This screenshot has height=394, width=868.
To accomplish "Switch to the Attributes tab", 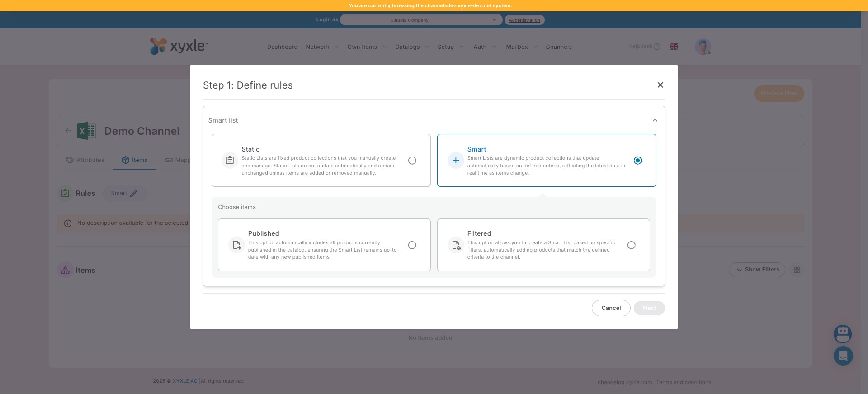I will coord(85,160).
